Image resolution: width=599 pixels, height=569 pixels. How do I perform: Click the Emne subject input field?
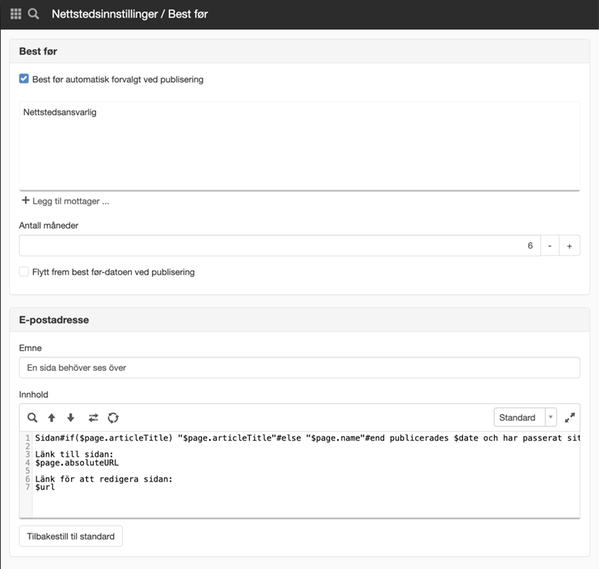point(300,368)
